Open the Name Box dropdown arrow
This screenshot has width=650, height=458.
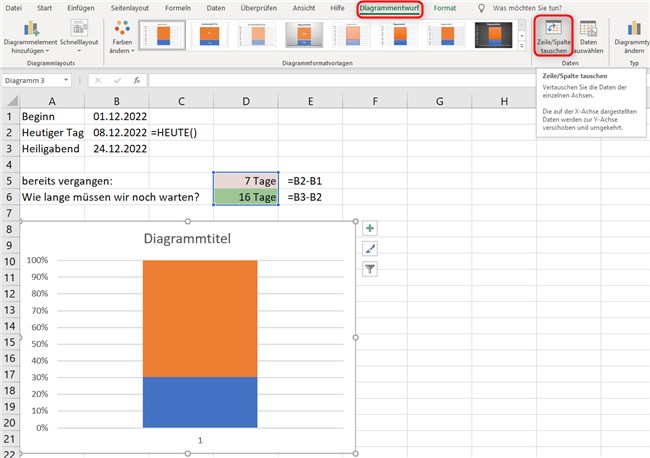(66, 80)
